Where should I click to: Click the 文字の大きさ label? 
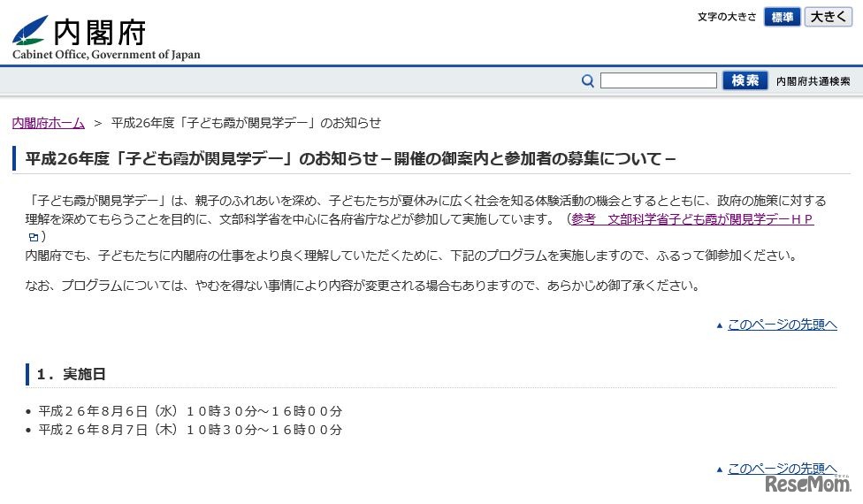727,17
